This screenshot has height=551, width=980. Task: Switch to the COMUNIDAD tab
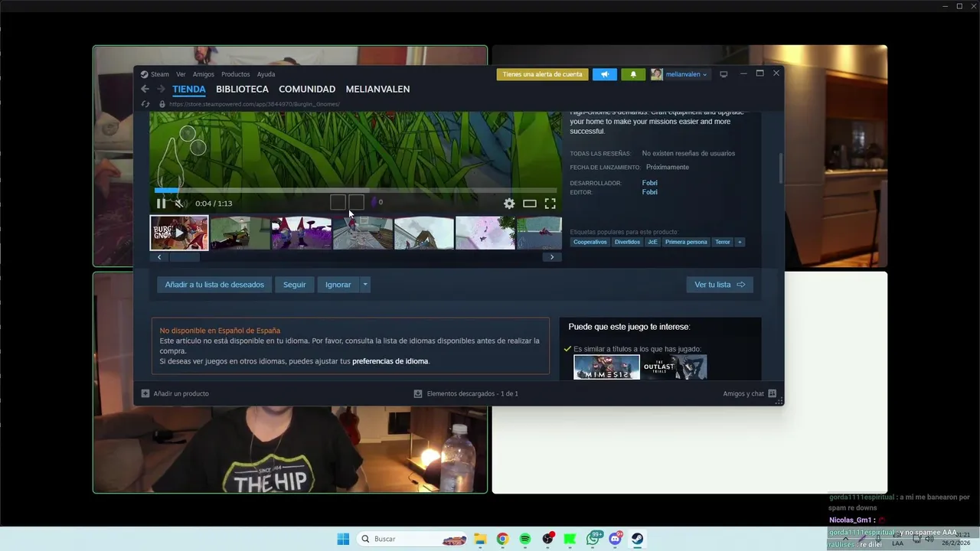pos(307,90)
